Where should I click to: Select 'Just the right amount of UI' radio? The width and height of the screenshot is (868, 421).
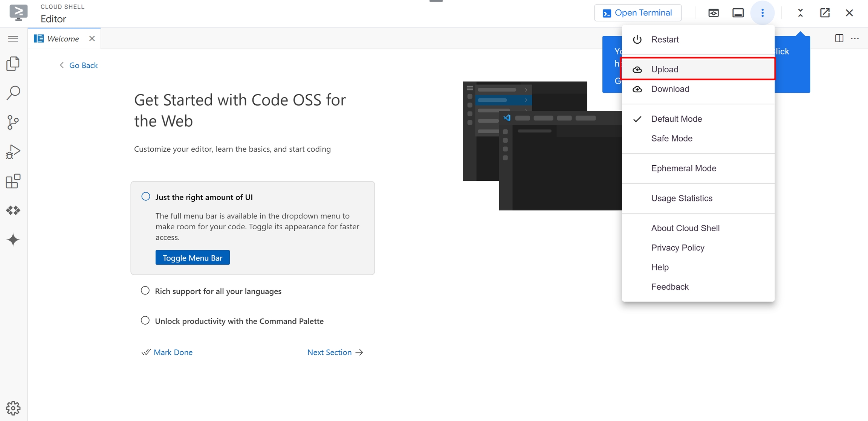pos(146,197)
